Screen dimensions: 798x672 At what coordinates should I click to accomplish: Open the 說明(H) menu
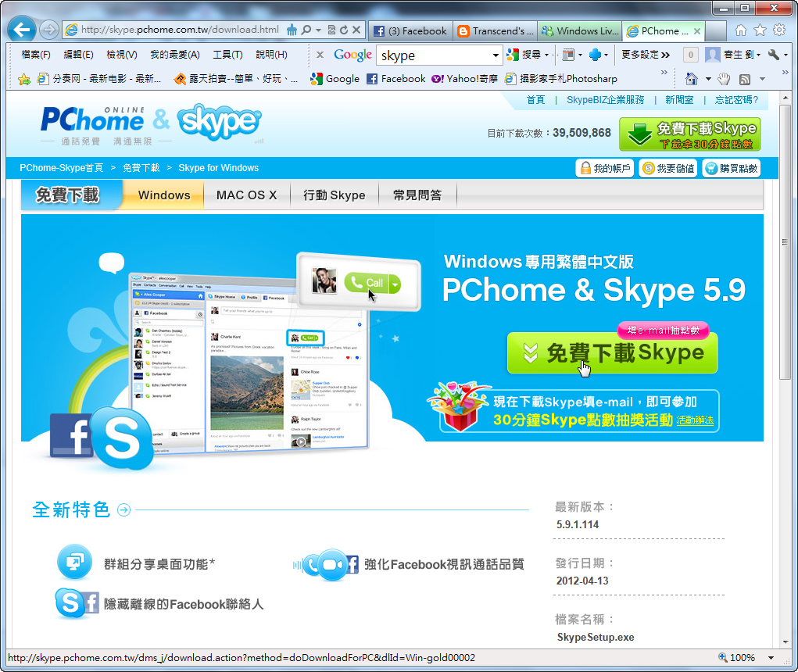271,55
